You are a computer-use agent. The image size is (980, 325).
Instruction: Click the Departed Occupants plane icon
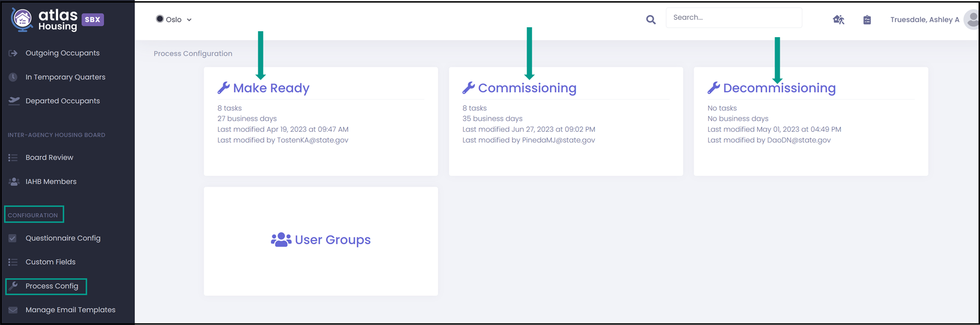pos(14,101)
